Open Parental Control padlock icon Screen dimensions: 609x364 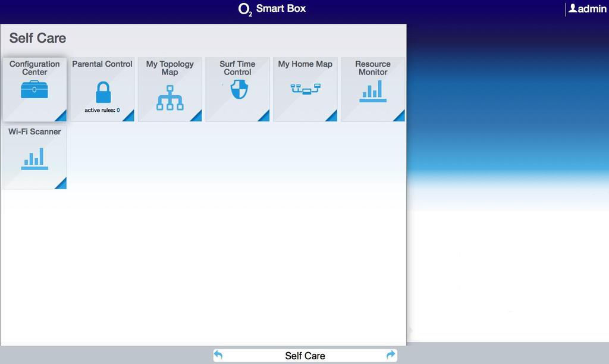(103, 92)
